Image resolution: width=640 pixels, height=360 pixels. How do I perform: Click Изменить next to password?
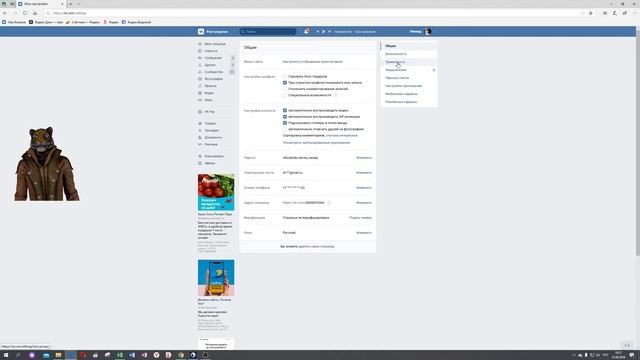click(x=364, y=158)
